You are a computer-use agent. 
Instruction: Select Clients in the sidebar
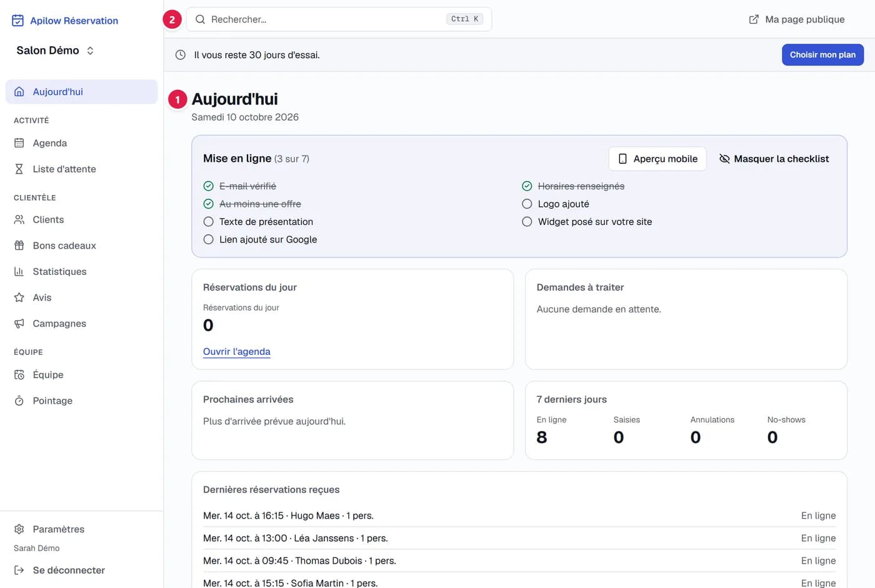click(81, 220)
